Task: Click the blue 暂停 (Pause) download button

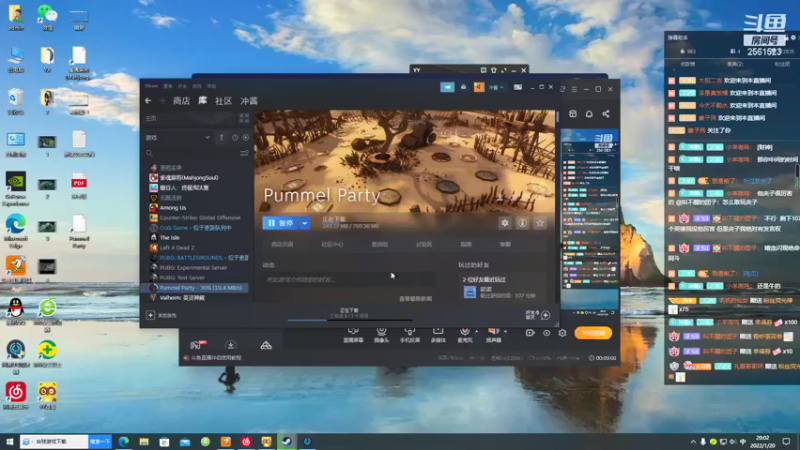Action: coord(280,223)
